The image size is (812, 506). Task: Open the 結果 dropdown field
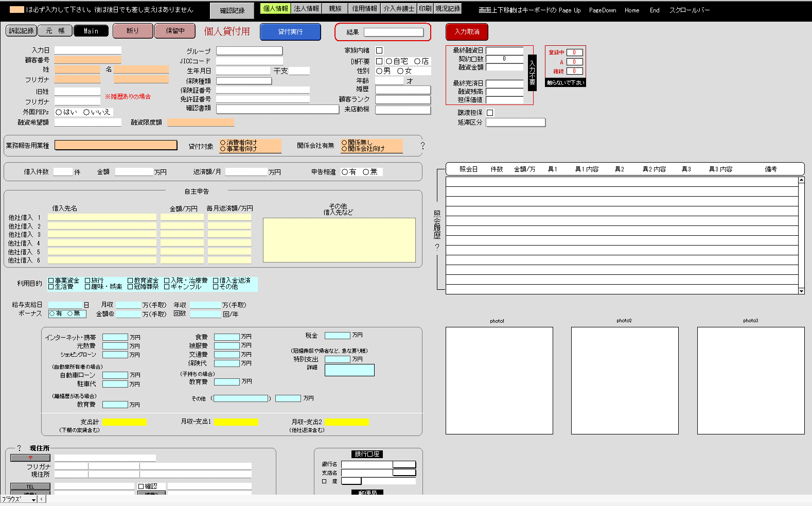394,32
